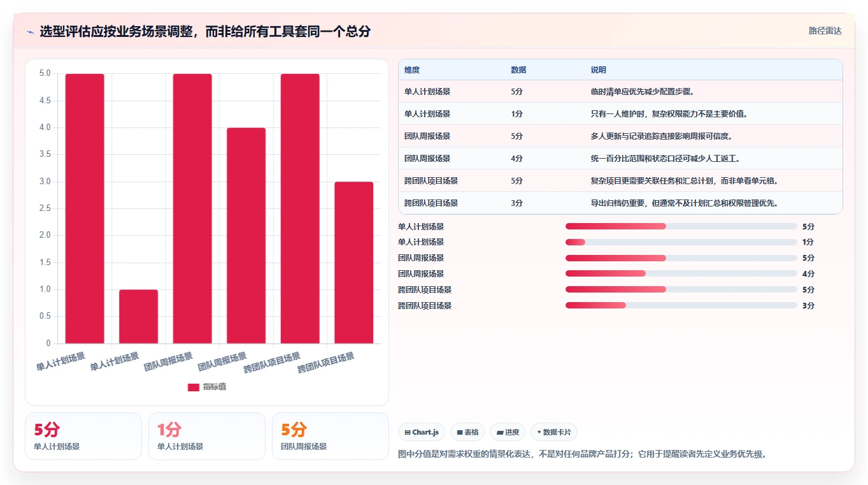Click the 团队周报场景 progress bar showing 5分
The width and height of the screenshot is (868, 485).
pyautogui.click(x=681, y=258)
